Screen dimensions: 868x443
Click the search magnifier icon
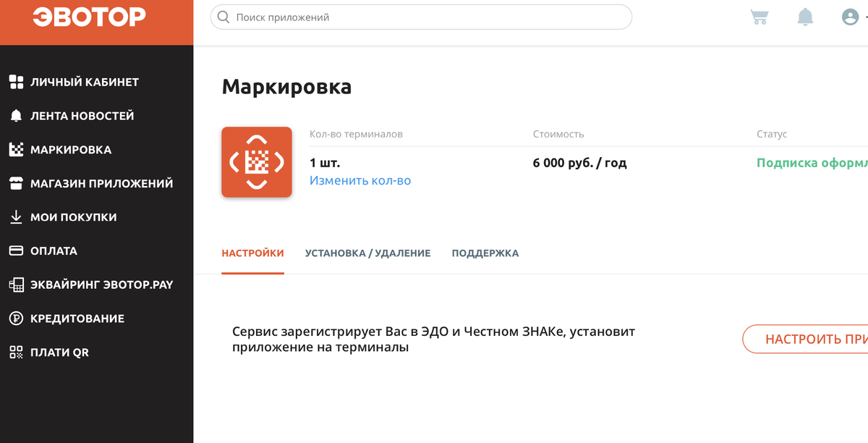224,17
